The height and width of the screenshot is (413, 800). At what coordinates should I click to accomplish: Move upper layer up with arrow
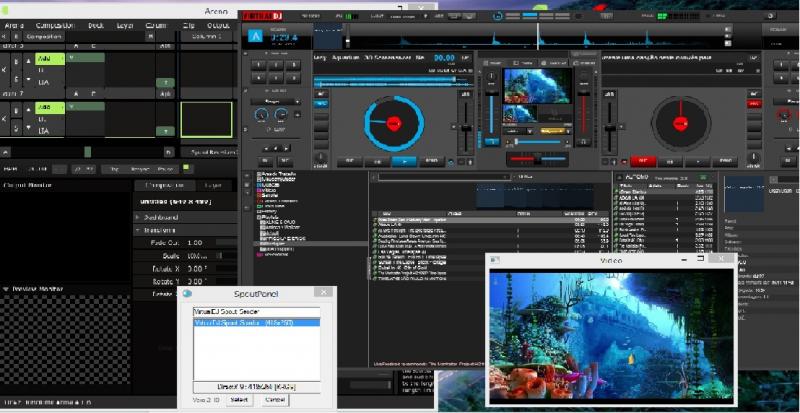(28, 60)
